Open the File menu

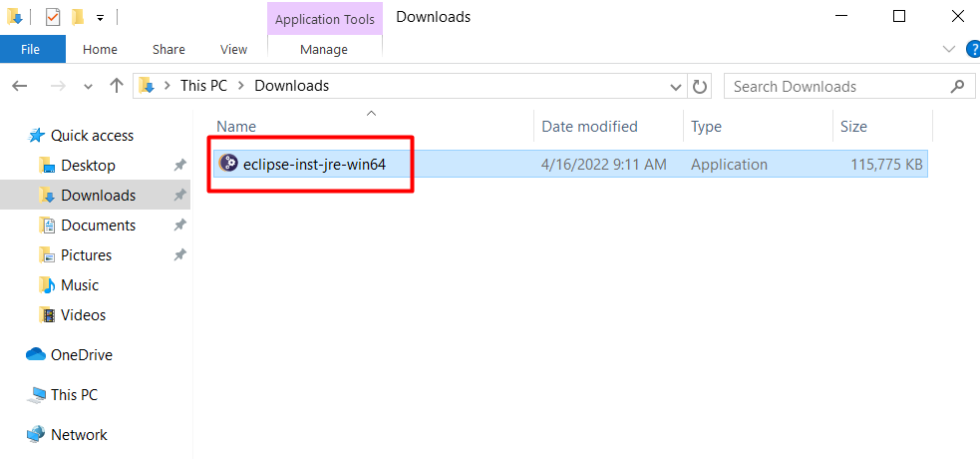coord(31,49)
